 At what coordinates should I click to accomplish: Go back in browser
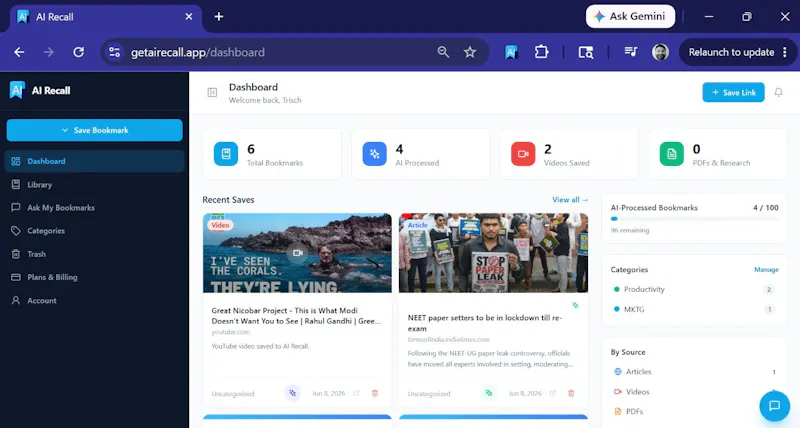click(19, 52)
